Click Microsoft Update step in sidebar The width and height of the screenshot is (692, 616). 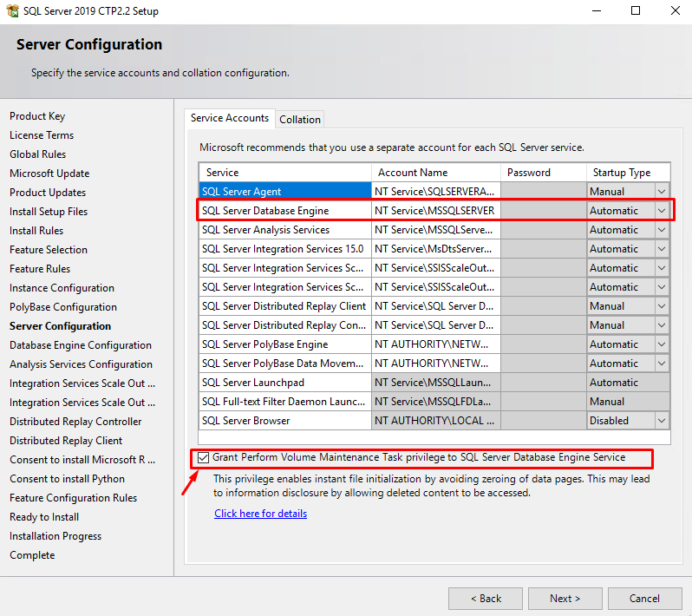pyautogui.click(x=49, y=174)
